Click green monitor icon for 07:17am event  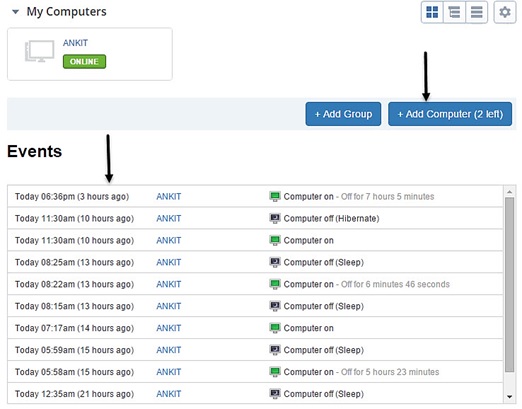point(275,328)
